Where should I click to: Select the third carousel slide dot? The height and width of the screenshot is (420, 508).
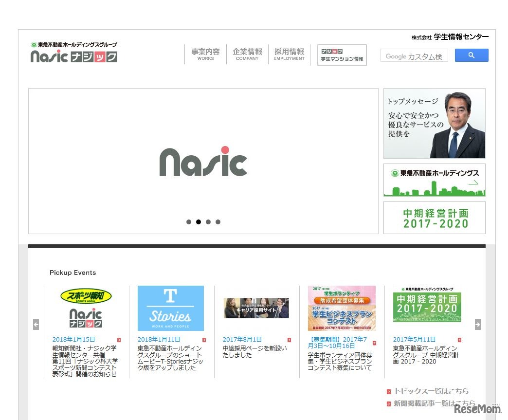click(208, 222)
